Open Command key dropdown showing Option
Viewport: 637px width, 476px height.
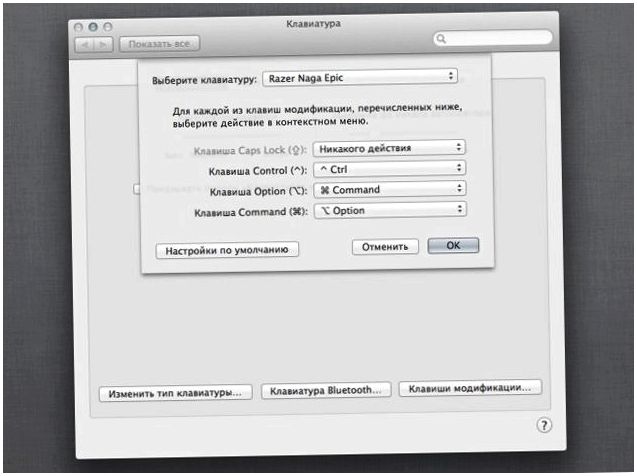tap(390, 210)
